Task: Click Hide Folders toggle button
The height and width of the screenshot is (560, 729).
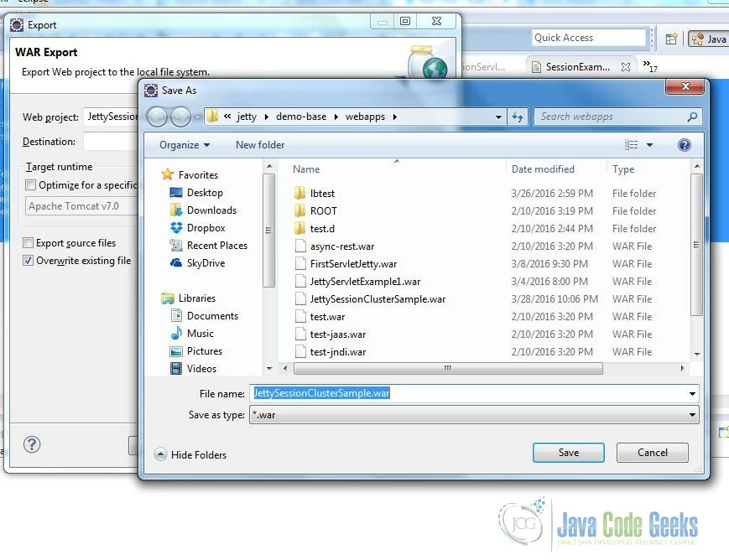Action: [191, 454]
